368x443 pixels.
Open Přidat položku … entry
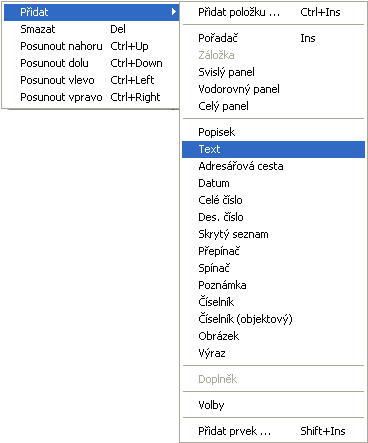273,12
